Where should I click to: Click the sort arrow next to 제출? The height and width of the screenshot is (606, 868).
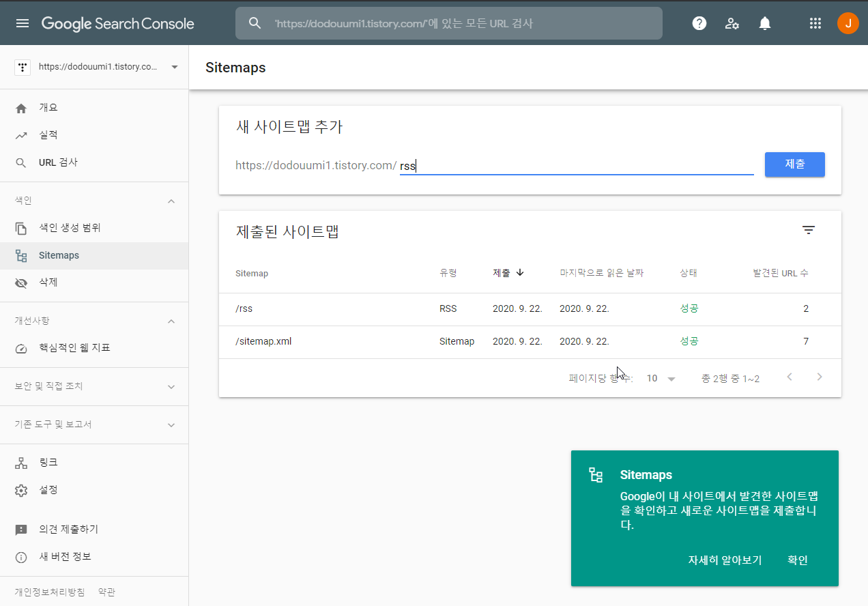(520, 272)
